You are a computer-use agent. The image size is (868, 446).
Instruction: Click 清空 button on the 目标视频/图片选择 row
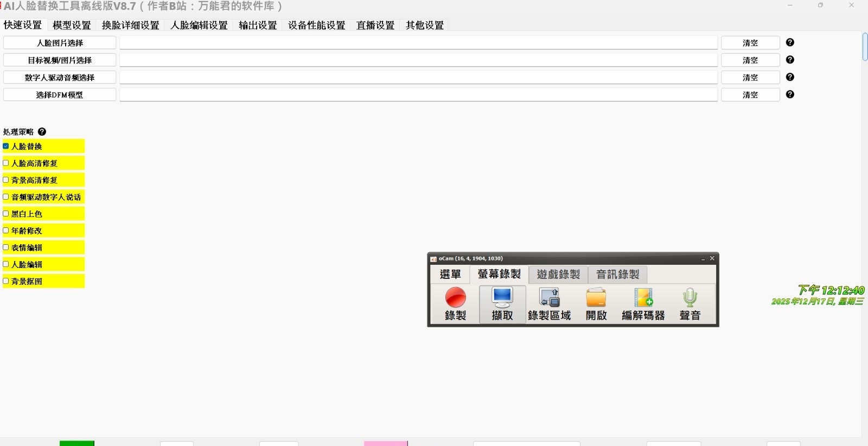coord(750,60)
